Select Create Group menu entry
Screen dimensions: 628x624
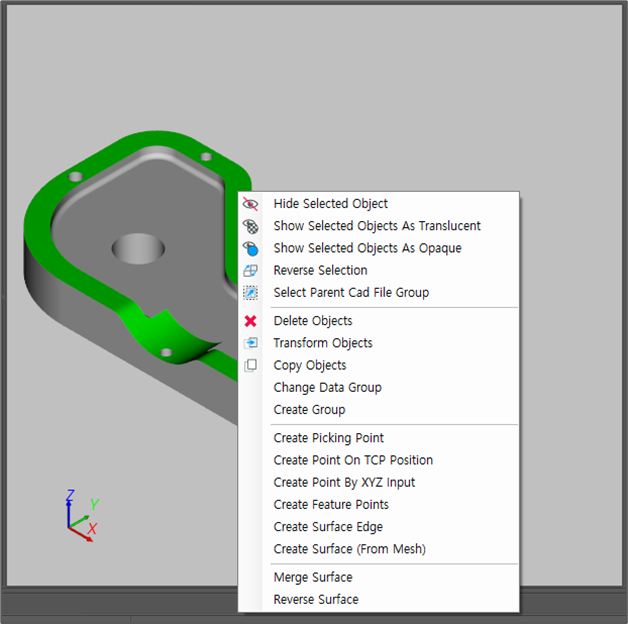point(309,409)
